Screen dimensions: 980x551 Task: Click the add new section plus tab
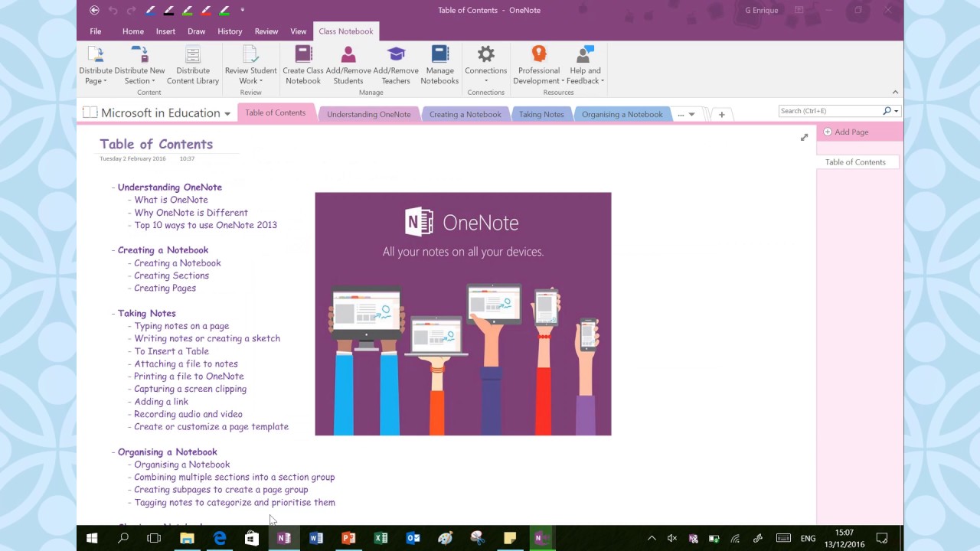pos(721,115)
